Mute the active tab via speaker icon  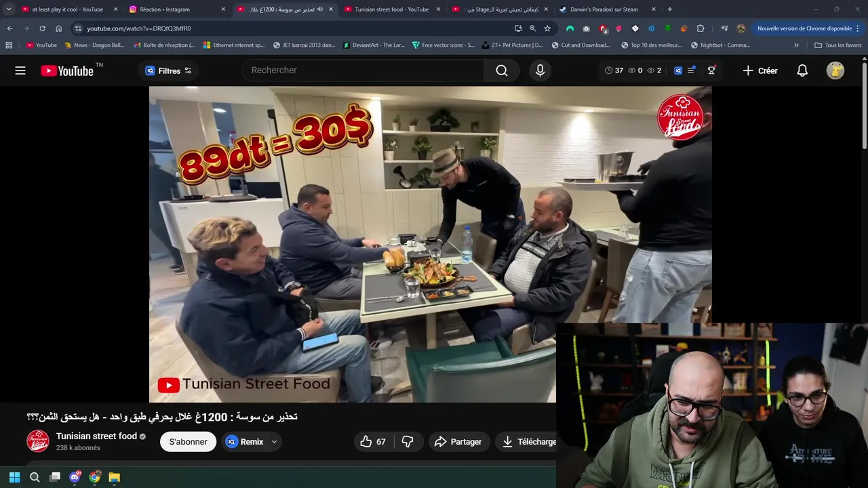(320, 9)
